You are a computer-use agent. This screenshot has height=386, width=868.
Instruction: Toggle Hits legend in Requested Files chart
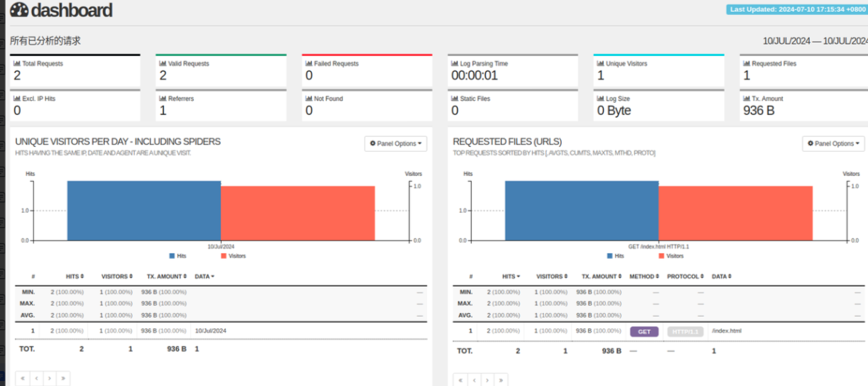coord(615,255)
